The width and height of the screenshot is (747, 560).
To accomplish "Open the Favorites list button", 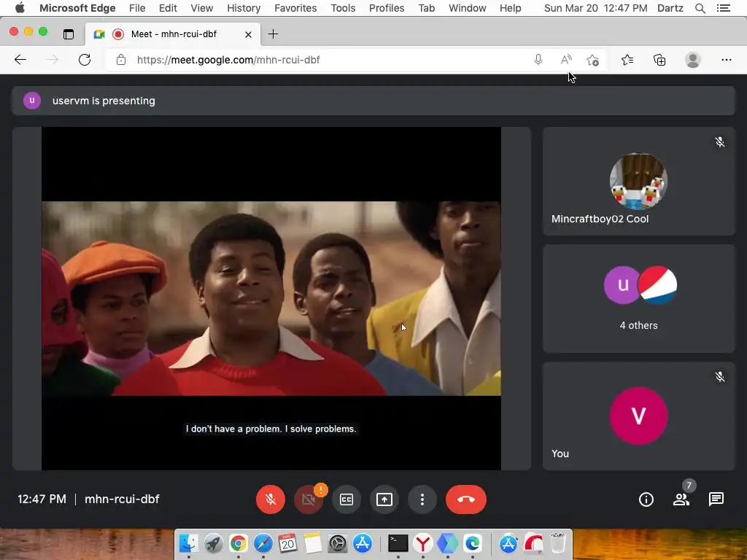I will click(627, 60).
